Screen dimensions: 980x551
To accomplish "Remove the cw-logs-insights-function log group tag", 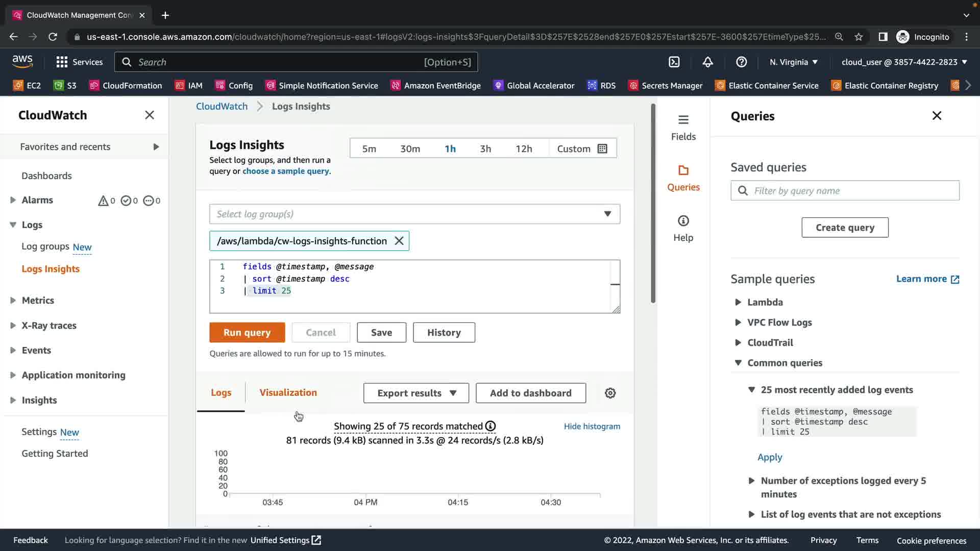I will click(399, 241).
